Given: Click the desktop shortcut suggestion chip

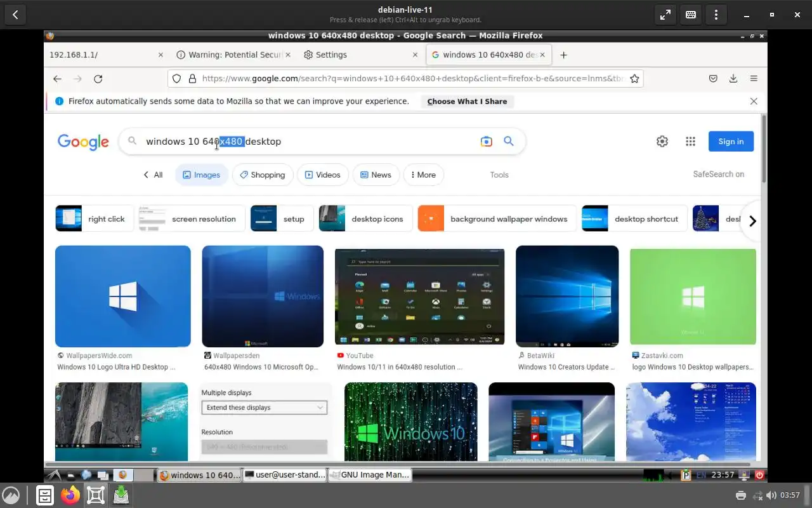Looking at the screenshot, I should pyautogui.click(x=634, y=219).
